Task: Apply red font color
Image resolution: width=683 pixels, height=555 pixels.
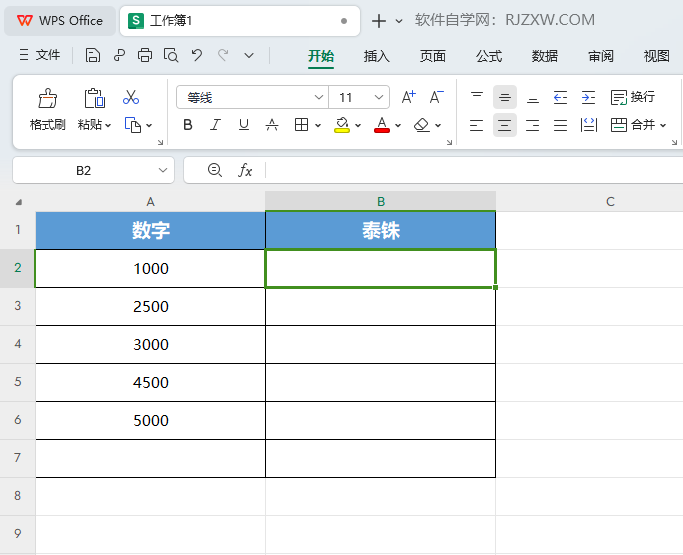Action: pos(382,125)
